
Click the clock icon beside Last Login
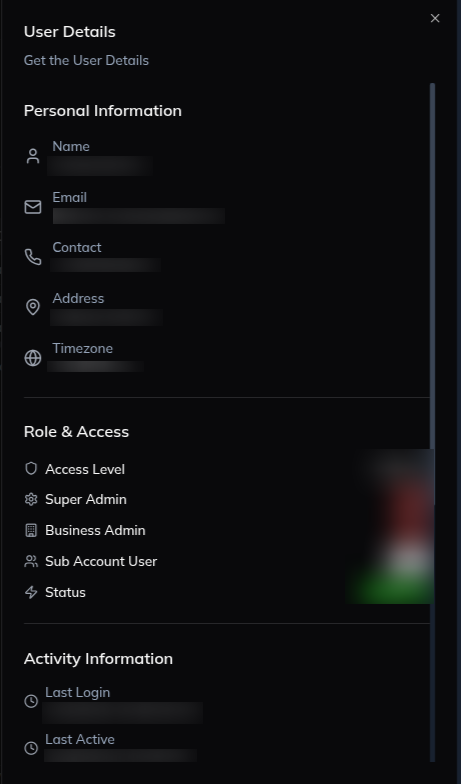click(31, 701)
